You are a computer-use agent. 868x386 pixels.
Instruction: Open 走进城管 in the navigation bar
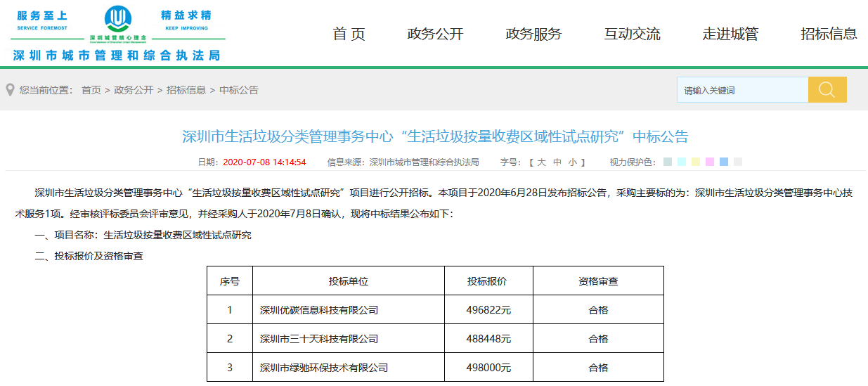[x=730, y=34]
